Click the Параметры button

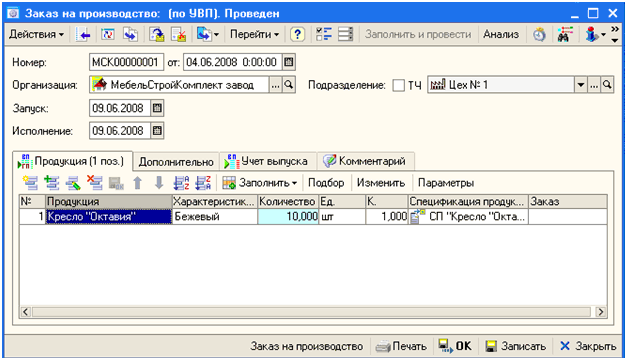click(x=446, y=183)
